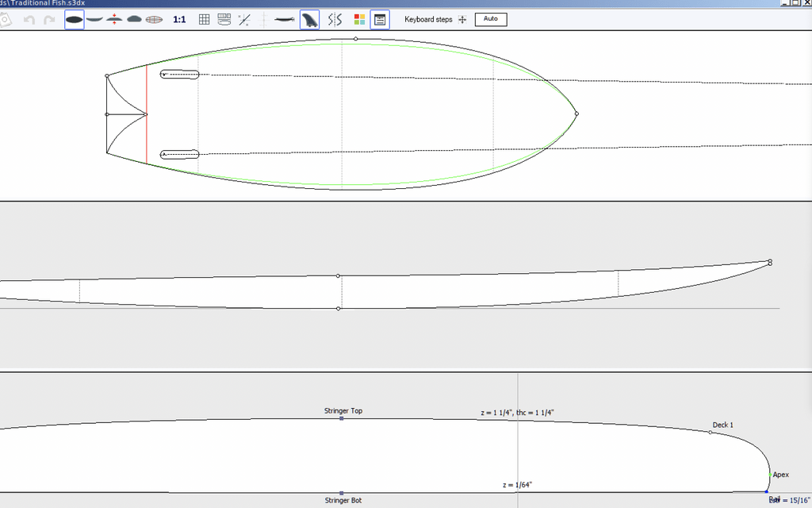Open the cross-section slice view icon
This screenshot has height=508, width=812.
(134, 19)
